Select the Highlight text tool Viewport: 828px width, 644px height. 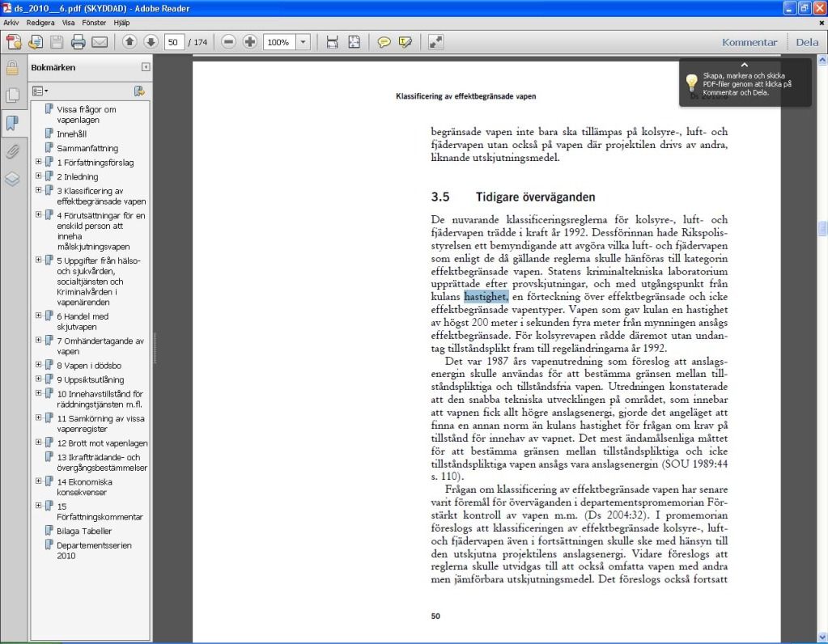[405, 42]
